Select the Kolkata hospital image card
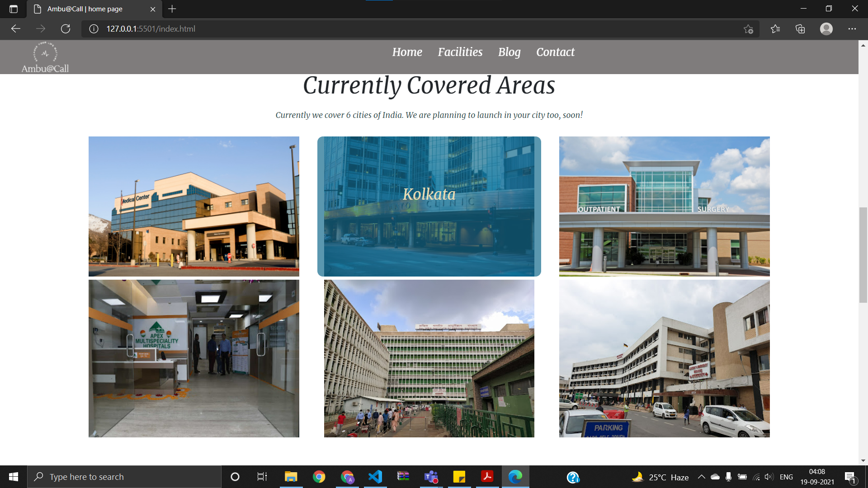Viewport: 868px width, 488px height. pos(429,206)
